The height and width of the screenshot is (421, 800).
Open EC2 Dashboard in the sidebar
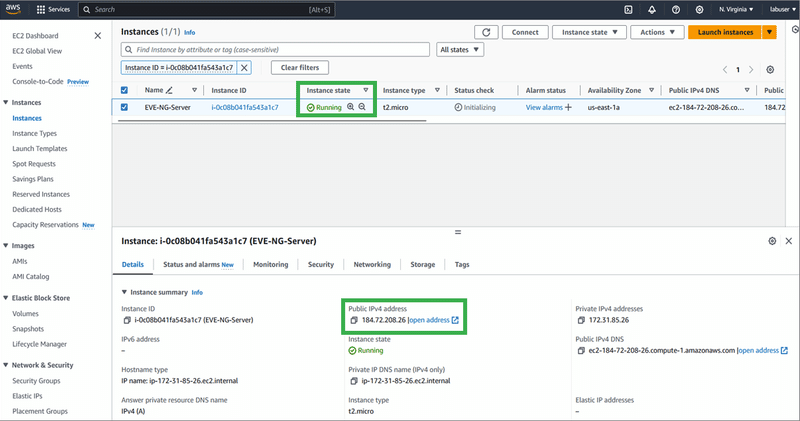[x=35, y=36]
